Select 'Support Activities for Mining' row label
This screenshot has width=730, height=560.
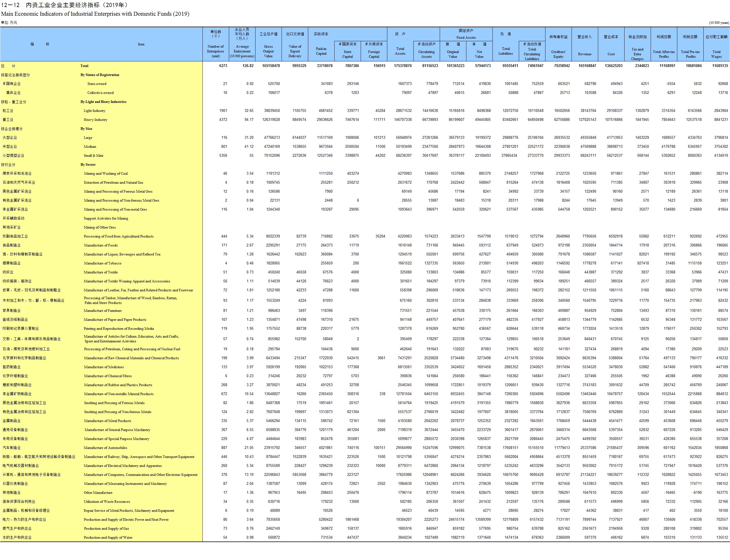(x=106, y=219)
